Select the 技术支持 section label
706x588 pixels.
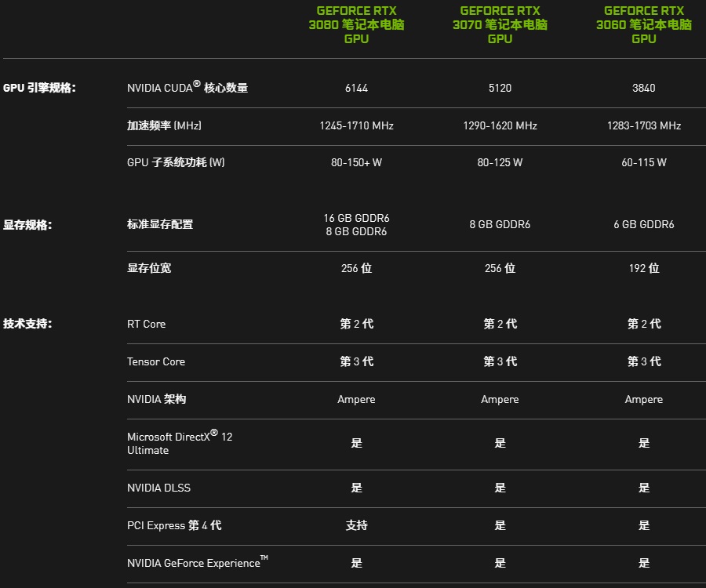[x=27, y=324]
